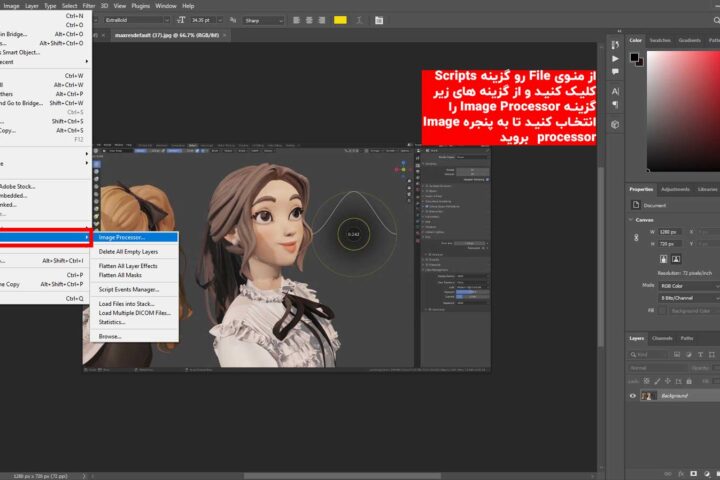Open the Layer menu
720x480 pixels.
[x=32, y=6]
